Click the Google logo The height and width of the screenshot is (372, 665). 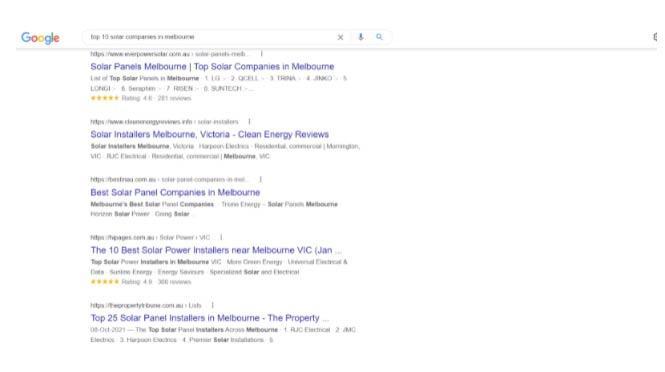(x=40, y=38)
